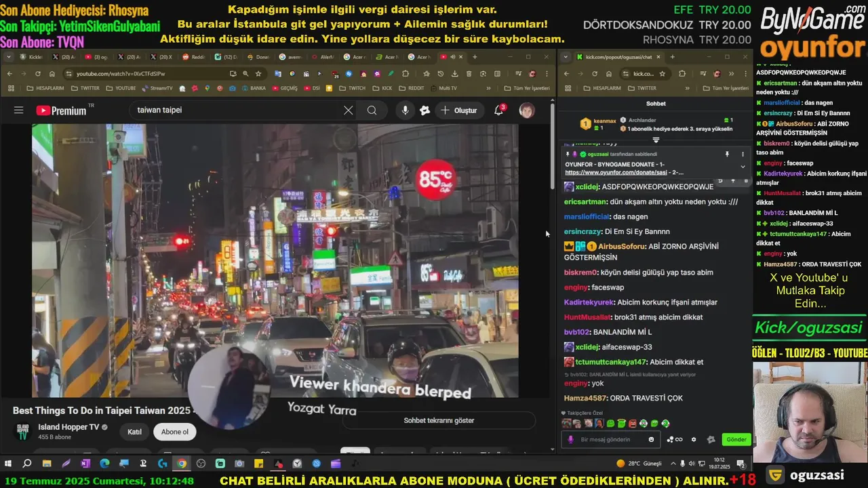Open the tab search dropdown in the YouTube window
Screen dimensions: 868x488
pyautogui.click(x=9, y=57)
